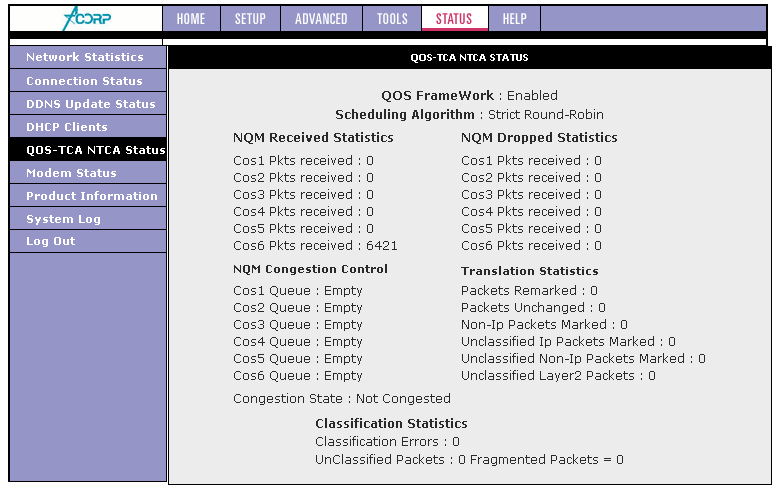Click the Cos6 Pkts received value 6421
The height and width of the screenshot is (496, 777).
point(382,246)
